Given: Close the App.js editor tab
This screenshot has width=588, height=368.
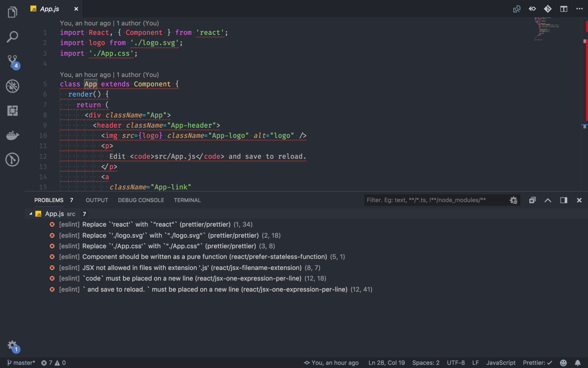Looking at the screenshot, I should point(76,9).
